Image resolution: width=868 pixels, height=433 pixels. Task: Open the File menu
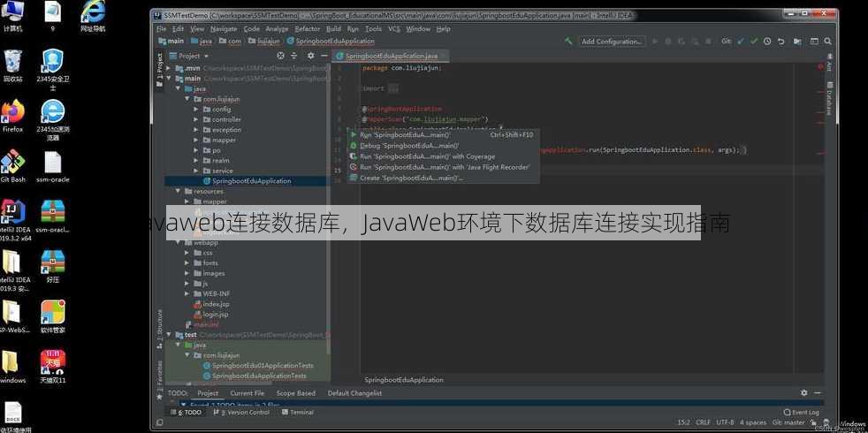pyautogui.click(x=161, y=28)
